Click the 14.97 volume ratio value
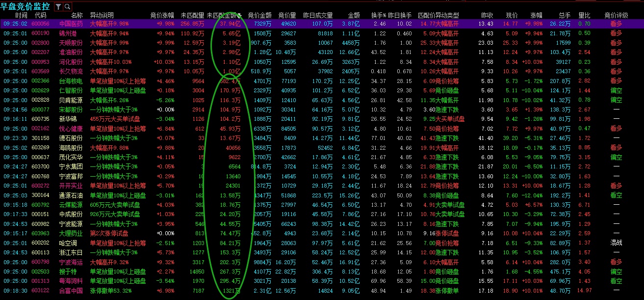Screen dimensions: 644x300 point(584,291)
